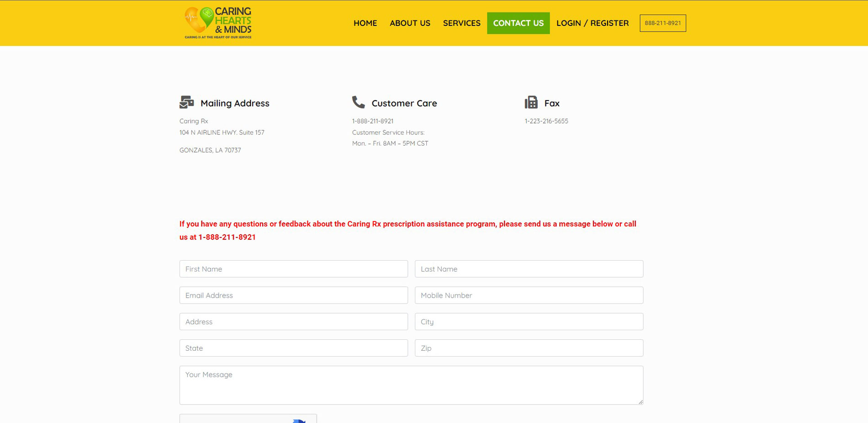This screenshot has width=868, height=423.
Task: Open the Login / Register page
Action: [x=592, y=23]
